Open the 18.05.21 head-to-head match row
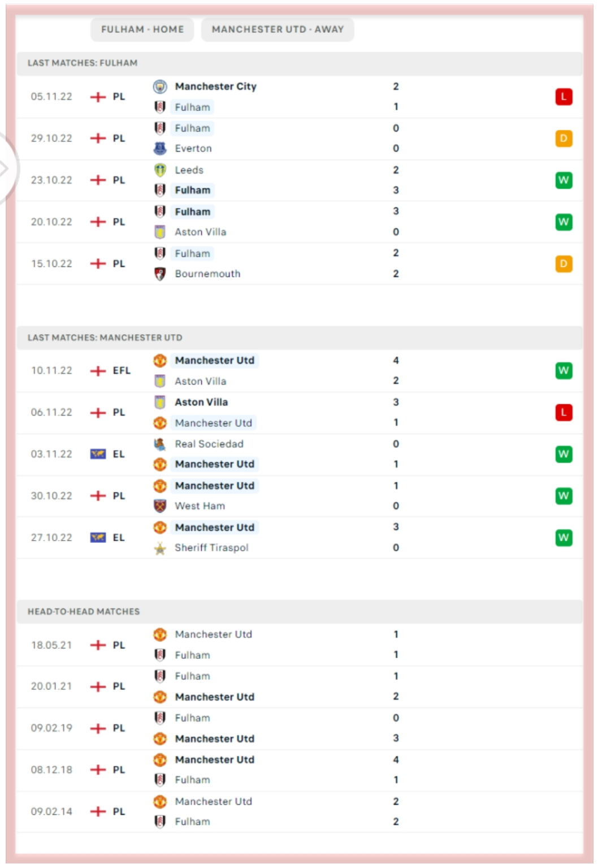This screenshot has width=602, height=868. click(283, 645)
